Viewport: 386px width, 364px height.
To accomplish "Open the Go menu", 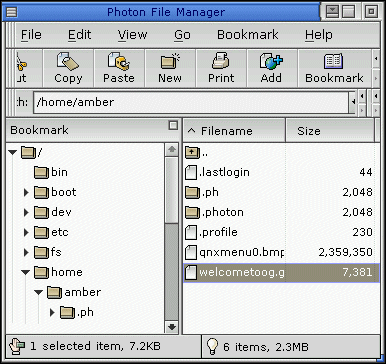I will tap(182, 35).
